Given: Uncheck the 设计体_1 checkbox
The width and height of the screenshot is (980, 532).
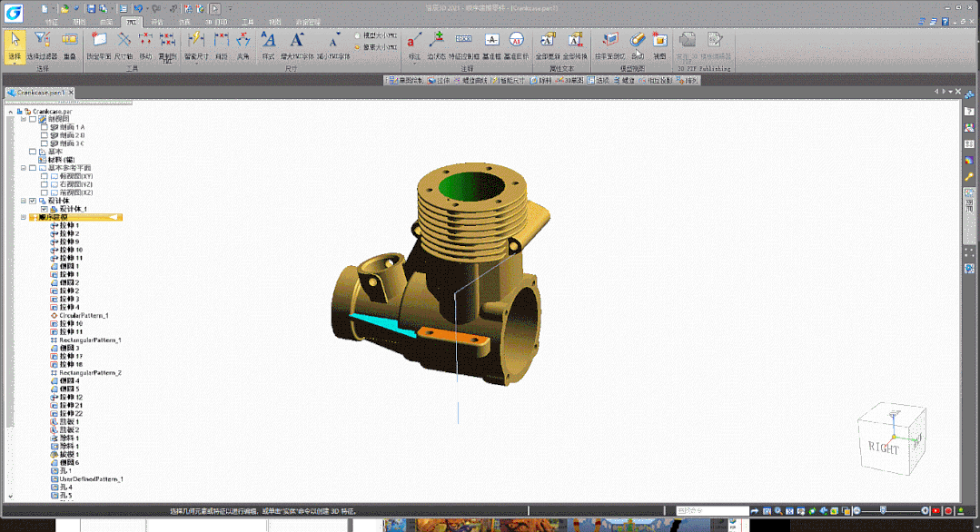Looking at the screenshot, I should [x=45, y=209].
